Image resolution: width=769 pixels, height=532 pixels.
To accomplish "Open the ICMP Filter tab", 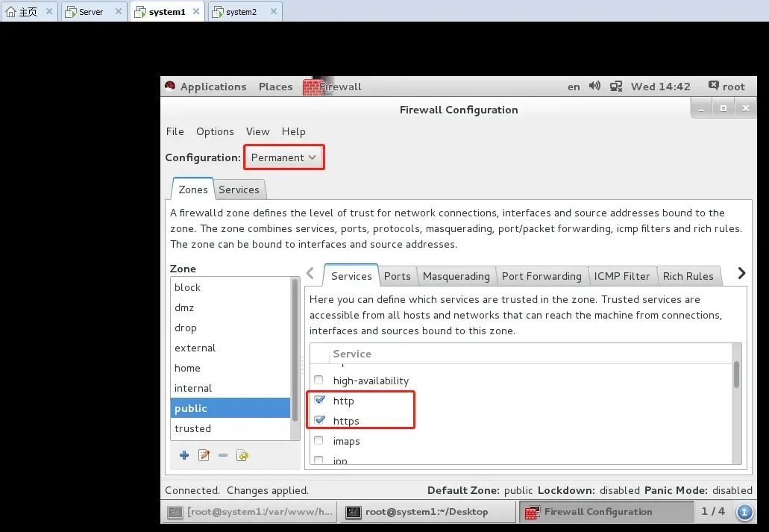I will 622,276.
